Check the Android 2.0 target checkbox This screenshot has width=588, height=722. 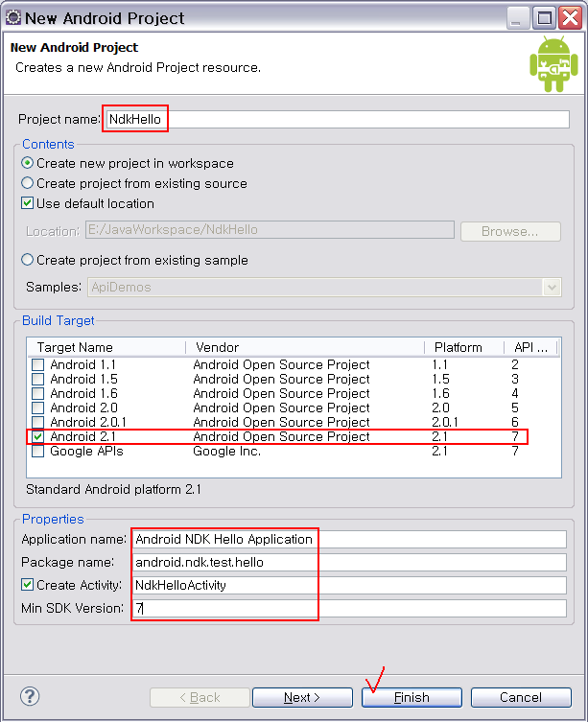point(37,408)
